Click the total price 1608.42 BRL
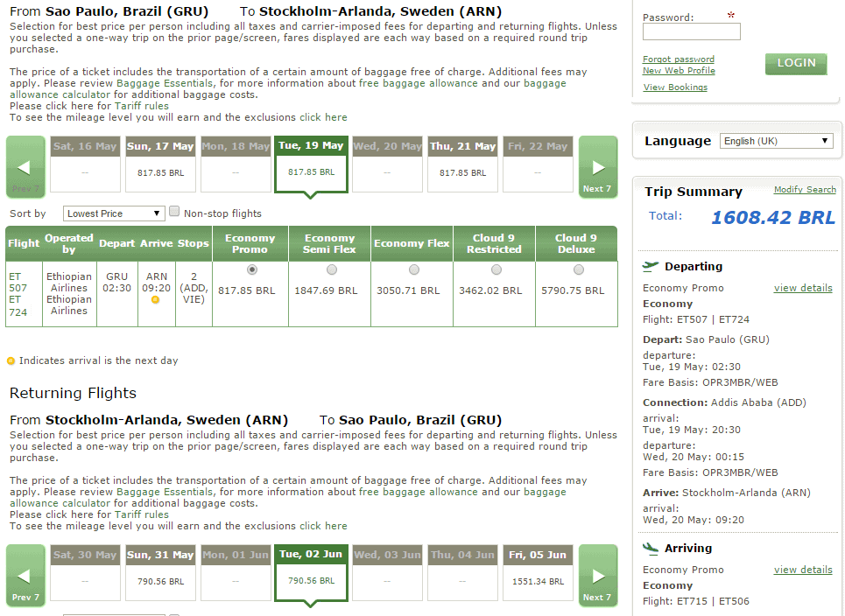Screen dimensions: 845x616 773,218
